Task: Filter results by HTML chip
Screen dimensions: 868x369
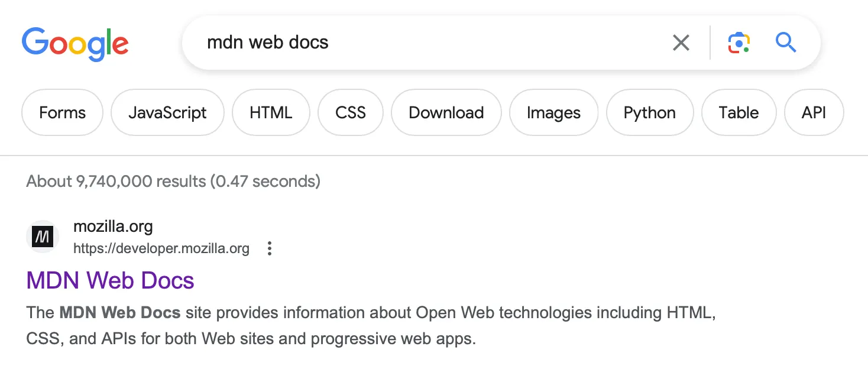Action: (271, 112)
